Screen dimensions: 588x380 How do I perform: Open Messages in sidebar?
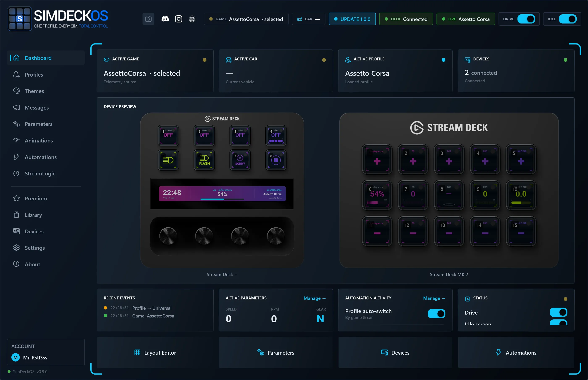(46, 108)
